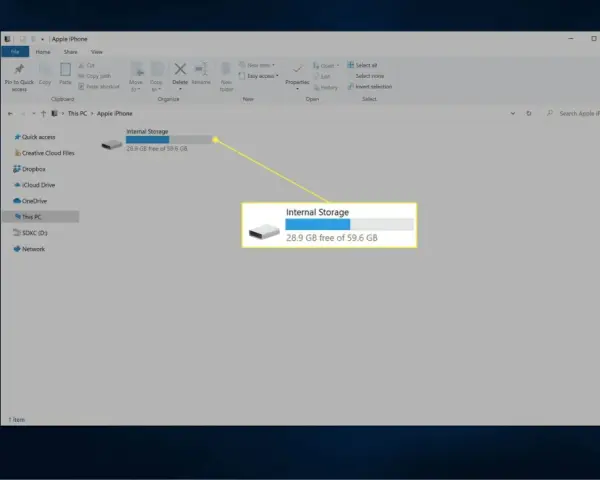Switch to the Home tab

43,52
